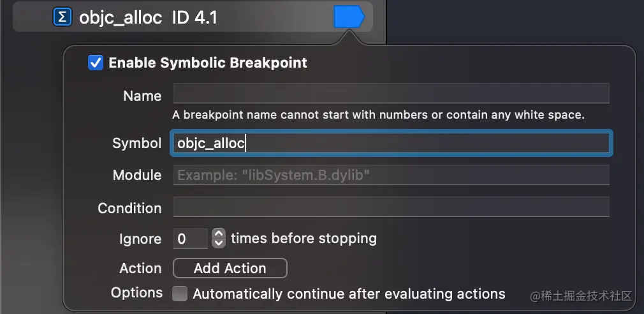Click the empty Condition field
Screen dimensions: 644x314
coord(391,207)
